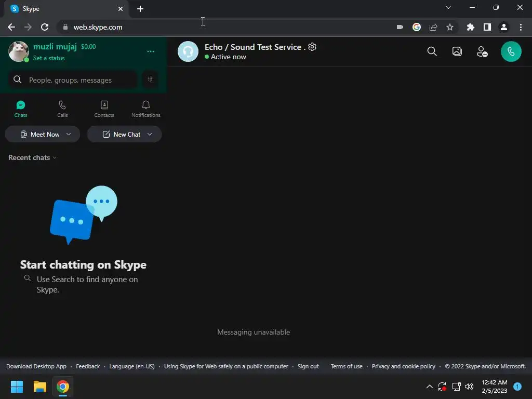The height and width of the screenshot is (399, 532).
Task: Open the conversation gallery icon
Action: coord(457,51)
